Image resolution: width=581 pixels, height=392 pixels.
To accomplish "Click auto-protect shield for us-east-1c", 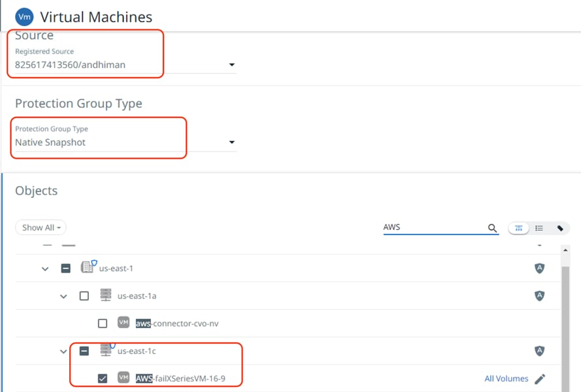I will (x=540, y=351).
